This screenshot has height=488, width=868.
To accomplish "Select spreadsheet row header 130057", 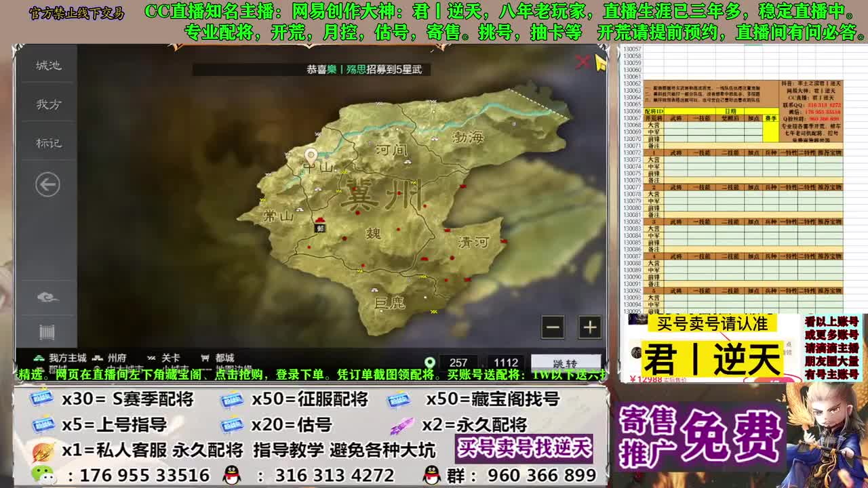I will [632, 49].
